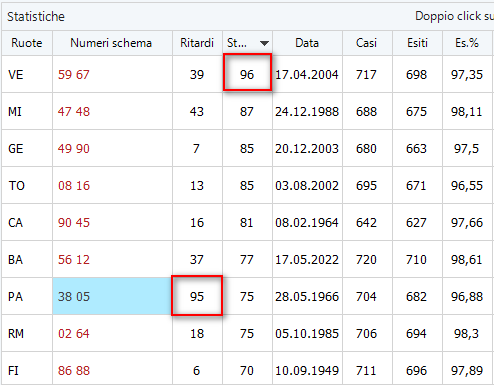Sort by the Numeri schema column header
This screenshot has width=494, height=385.
click(112, 43)
